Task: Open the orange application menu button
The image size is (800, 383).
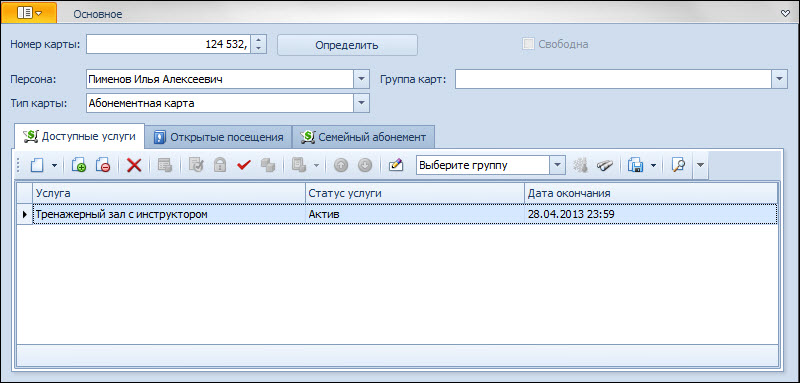Action: [x=29, y=13]
